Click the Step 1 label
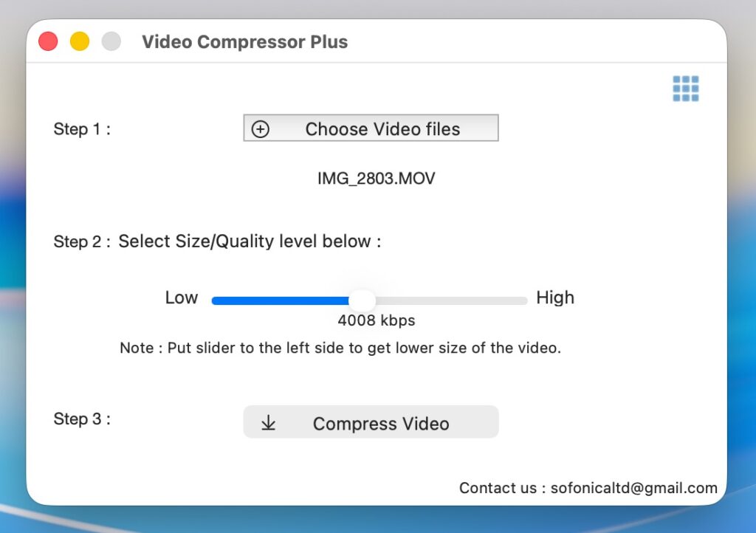The width and height of the screenshot is (756, 533). pos(82,129)
